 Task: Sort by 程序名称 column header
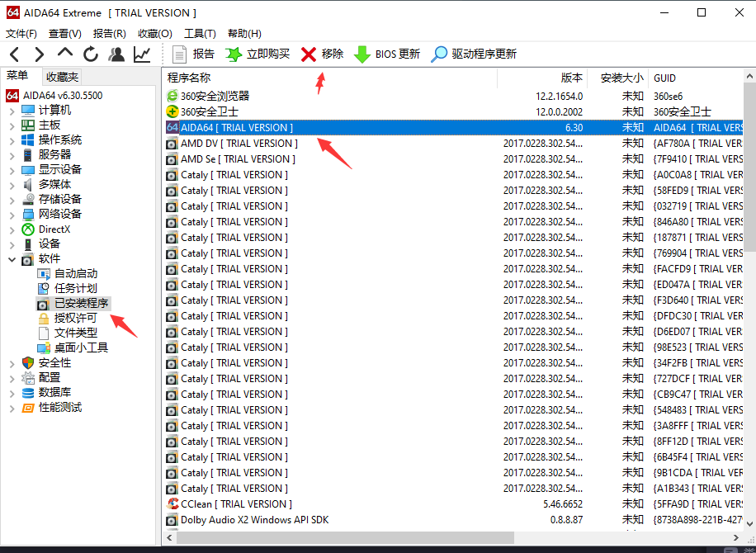(x=330, y=78)
